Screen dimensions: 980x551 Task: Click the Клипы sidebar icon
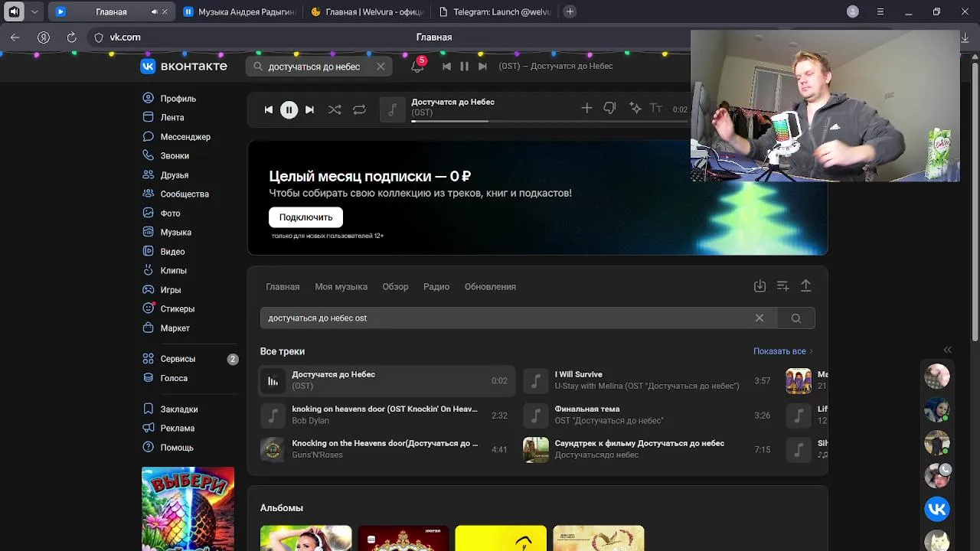click(149, 271)
